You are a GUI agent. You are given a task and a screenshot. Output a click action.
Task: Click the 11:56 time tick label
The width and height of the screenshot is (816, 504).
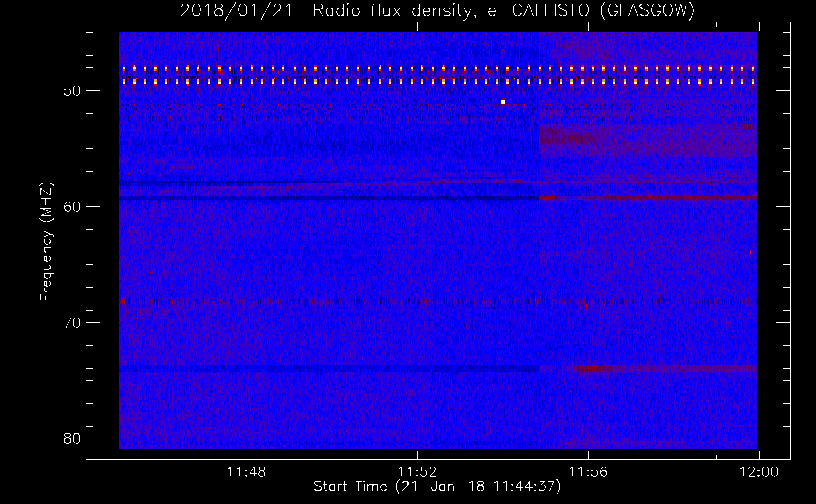tap(588, 472)
